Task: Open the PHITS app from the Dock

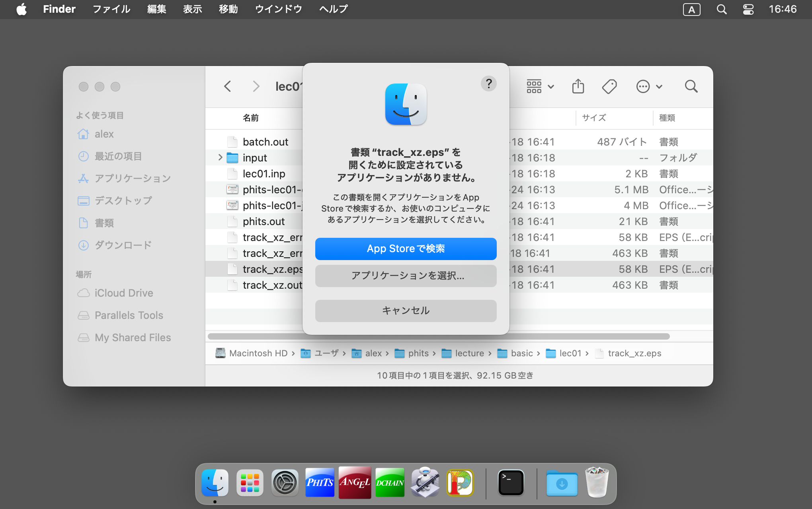Action: [x=320, y=483]
